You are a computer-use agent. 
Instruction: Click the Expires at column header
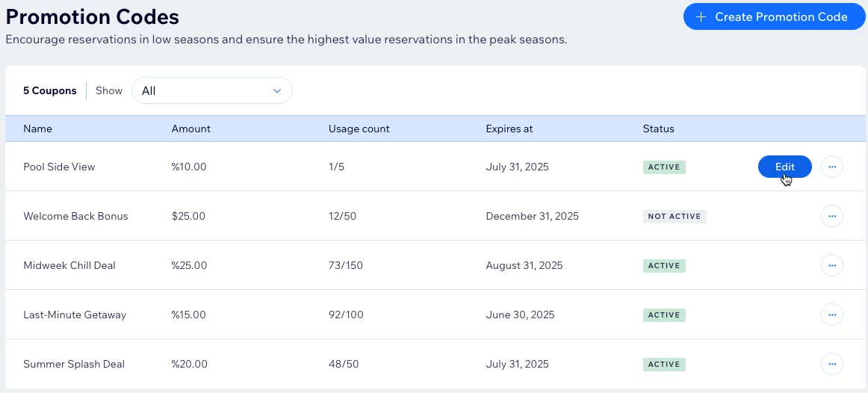point(509,129)
